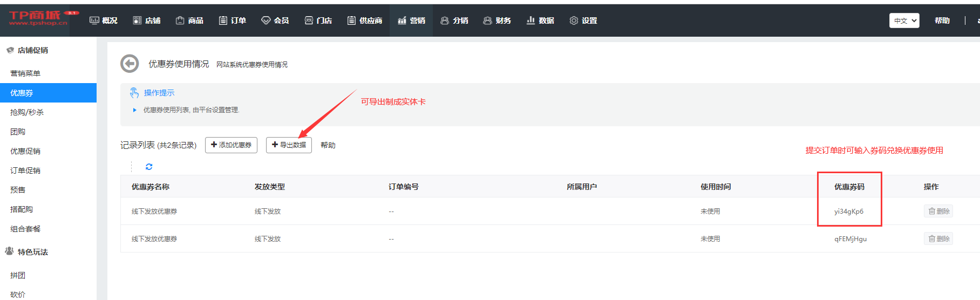Click the circular back arrow icon
980x300 pixels.
(130, 64)
